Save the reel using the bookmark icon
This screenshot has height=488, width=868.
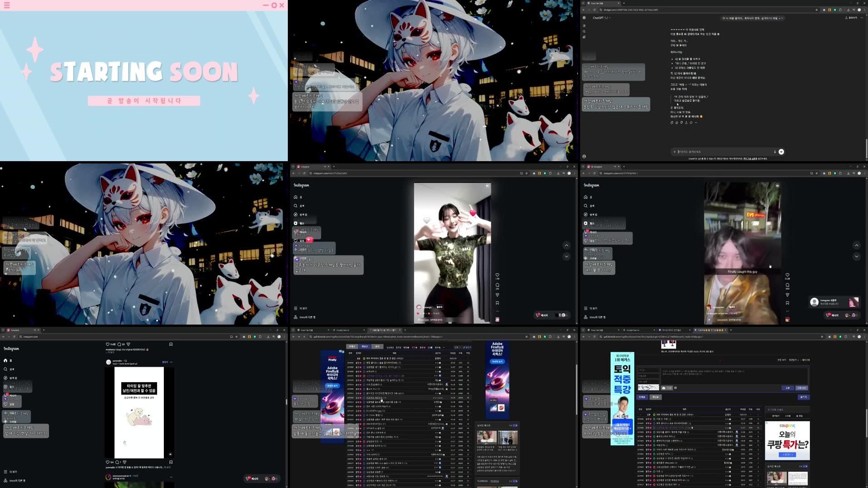(498, 303)
